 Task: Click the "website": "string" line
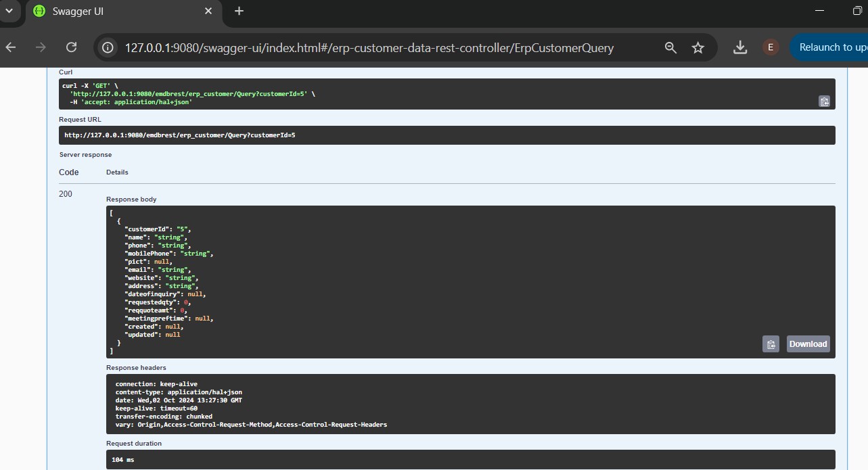click(161, 278)
